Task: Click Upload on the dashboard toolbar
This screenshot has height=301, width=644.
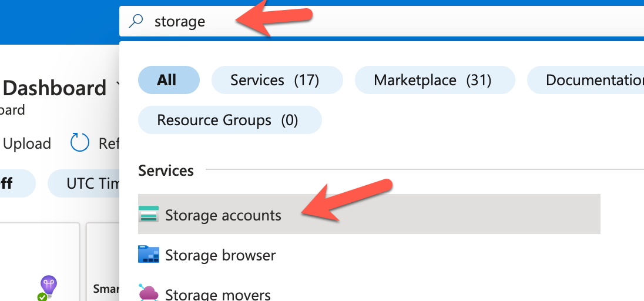Action: tap(26, 143)
